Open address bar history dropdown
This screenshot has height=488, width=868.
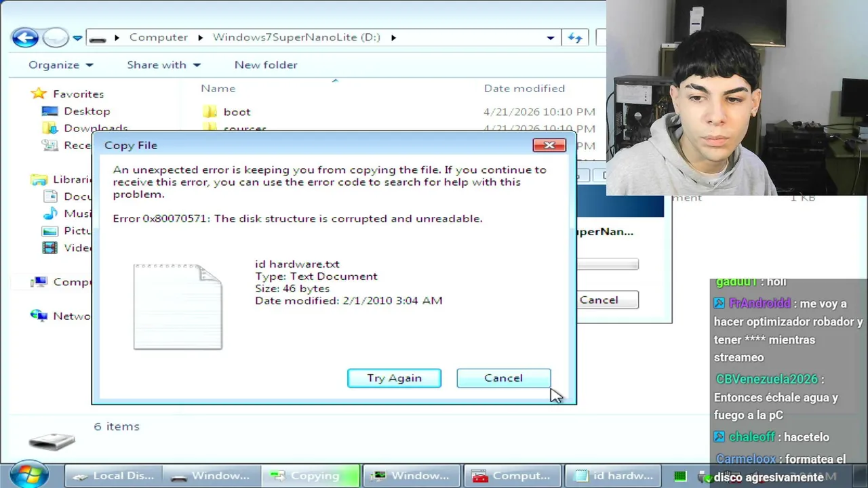(x=551, y=38)
